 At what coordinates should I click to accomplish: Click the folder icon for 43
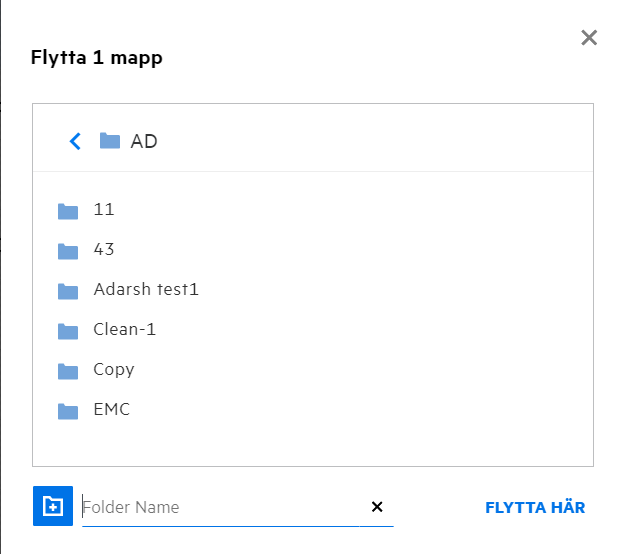(x=68, y=251)
